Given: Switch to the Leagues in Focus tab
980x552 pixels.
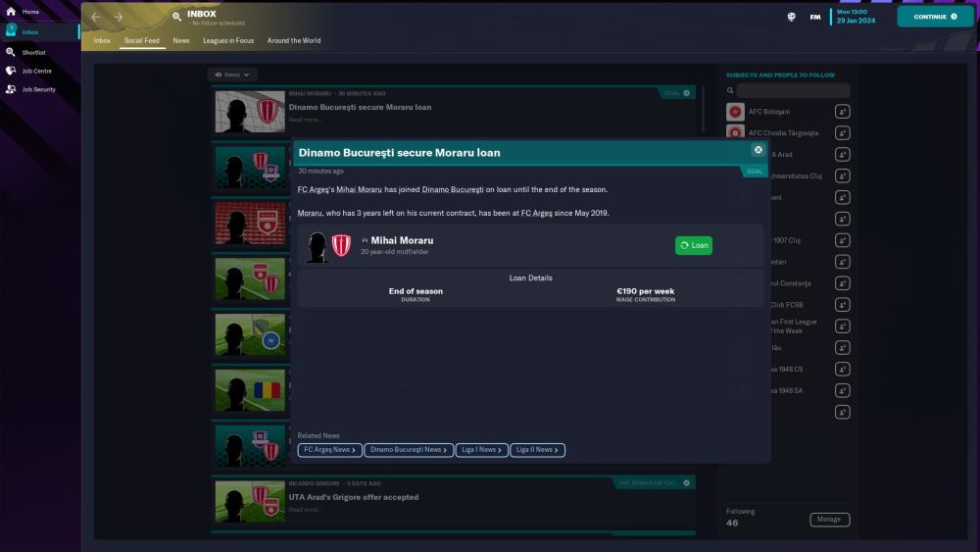Looking at the screenshot, I should click(228, 41).
